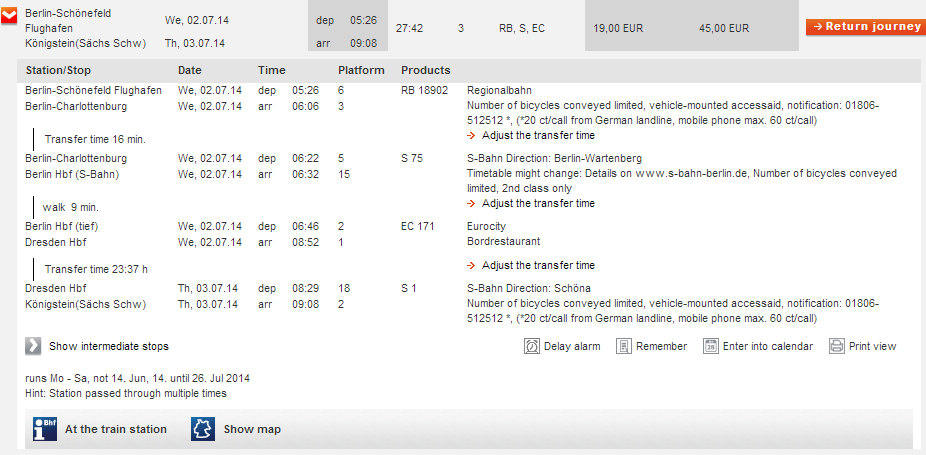Select the S 1 product text

click(x=409, y=288)
